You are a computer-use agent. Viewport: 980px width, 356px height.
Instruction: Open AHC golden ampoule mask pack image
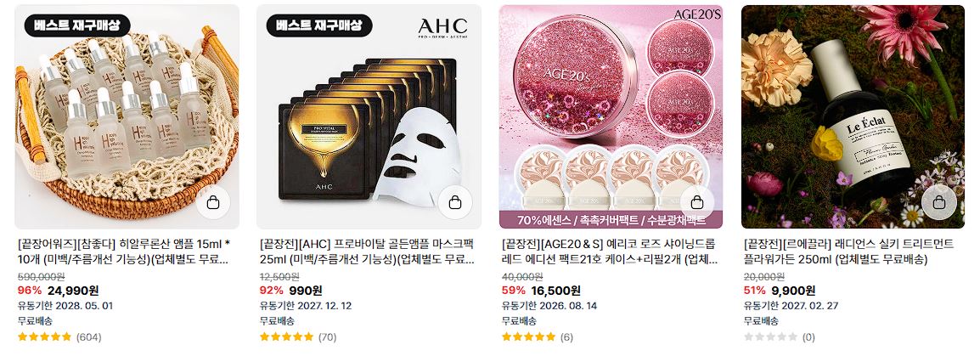click(369, 116)
